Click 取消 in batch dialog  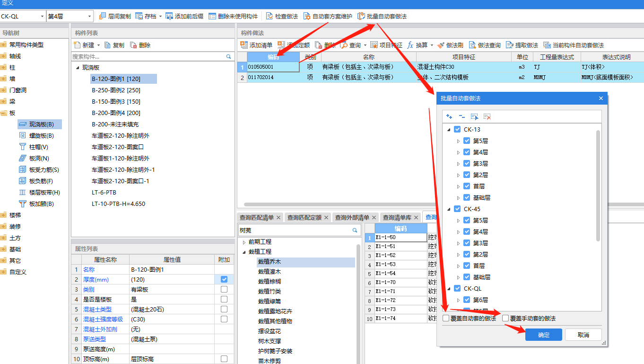pyautogui.click(x=583, y=335)
